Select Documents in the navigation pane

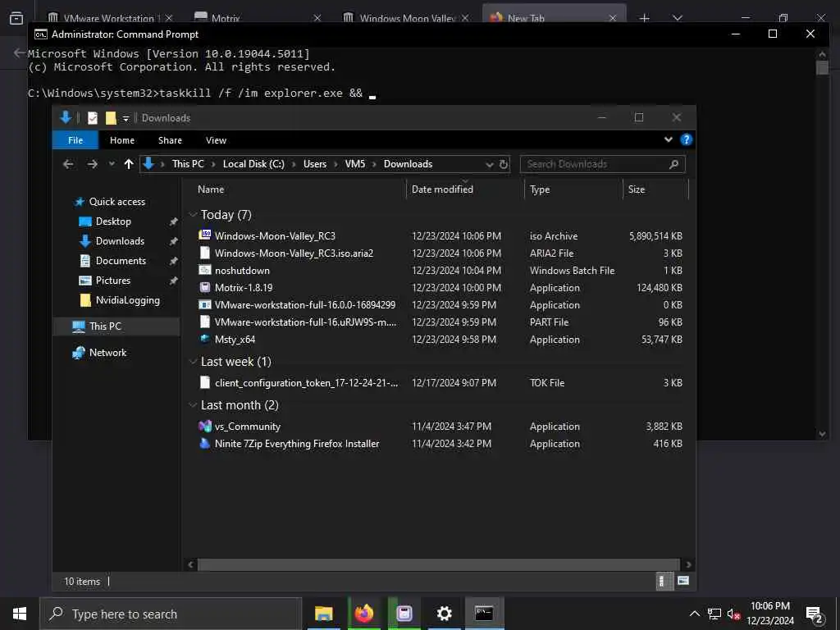pos(121,261)
